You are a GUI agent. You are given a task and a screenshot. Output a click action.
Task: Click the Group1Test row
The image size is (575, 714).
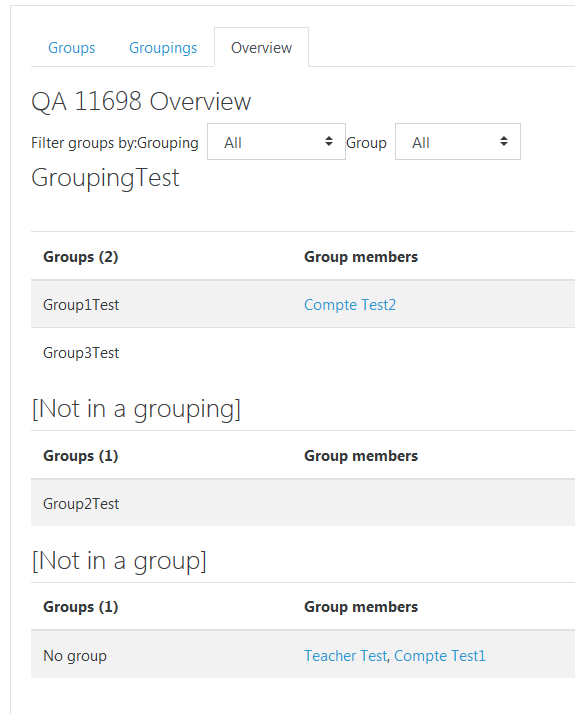pos(303,304)
